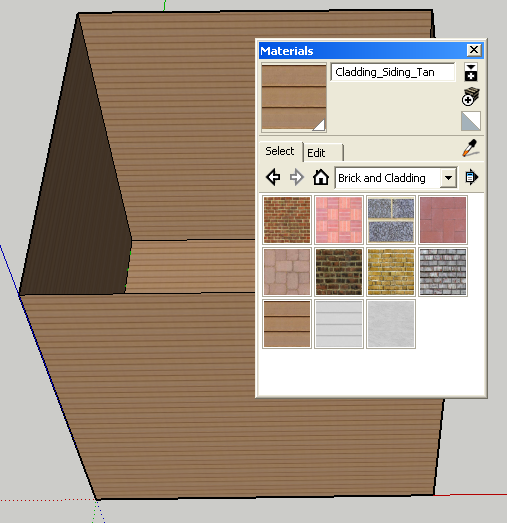This screenshot has height=523, width=507.
Task: Click the Create Material icon
Action: pyautogui.click(x=471, y=97)
